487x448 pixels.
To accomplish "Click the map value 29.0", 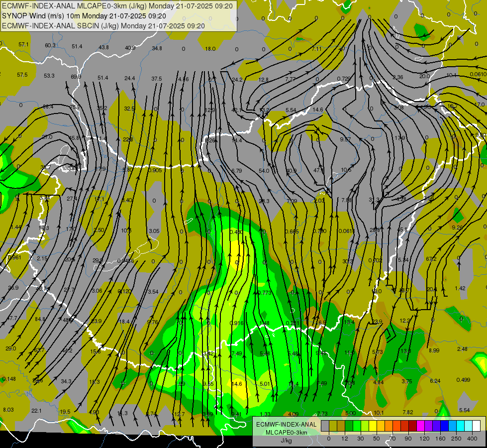I will tap(11, 348).
